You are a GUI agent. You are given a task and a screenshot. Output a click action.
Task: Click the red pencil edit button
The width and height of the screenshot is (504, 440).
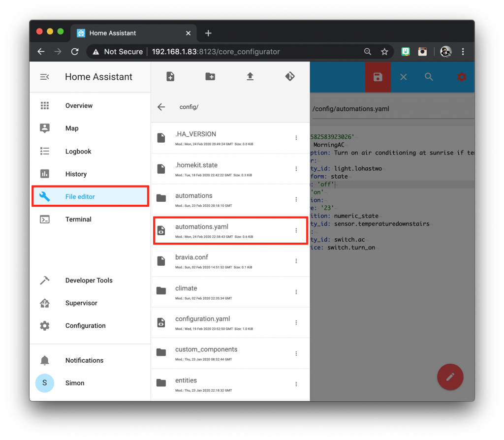point(450,377)
